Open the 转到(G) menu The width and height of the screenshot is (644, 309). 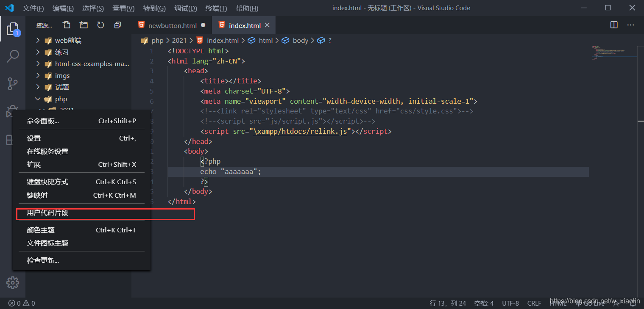click(x=154, y=8)
